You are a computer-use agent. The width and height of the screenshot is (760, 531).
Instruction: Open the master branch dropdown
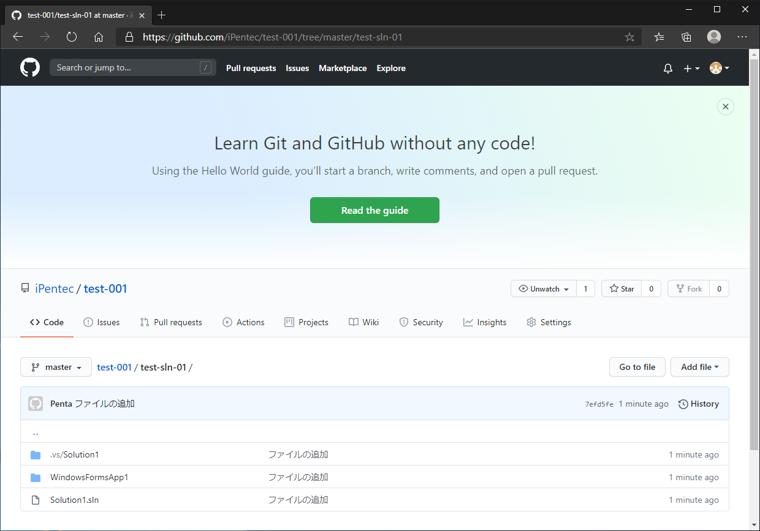tap(56, 367)
